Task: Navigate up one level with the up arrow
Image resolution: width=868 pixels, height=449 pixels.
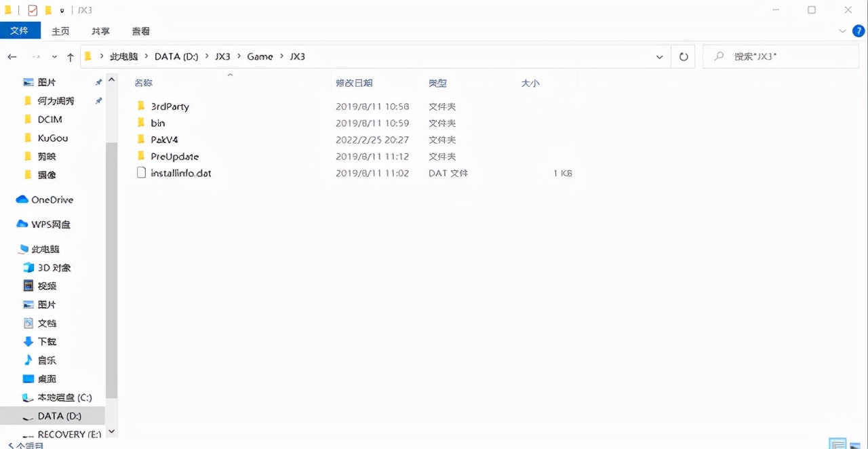Action: 71,57
